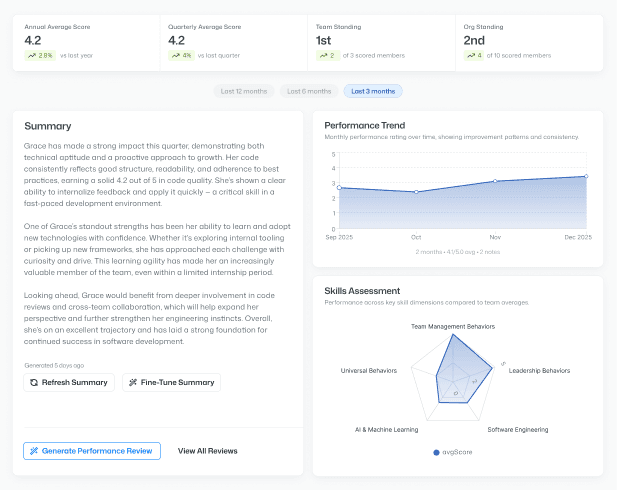
Task: Open View All Reviews
Action: [x=207, y=451]
